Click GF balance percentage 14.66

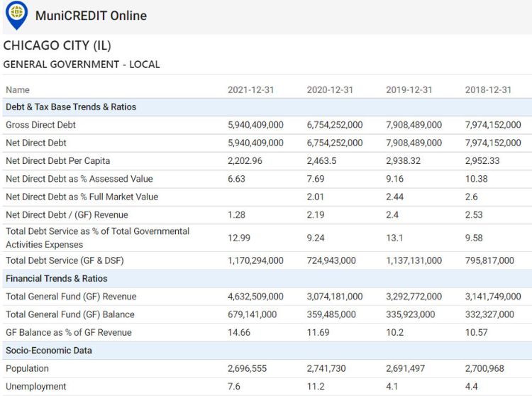pyautogui.click(x=239, y=333)
